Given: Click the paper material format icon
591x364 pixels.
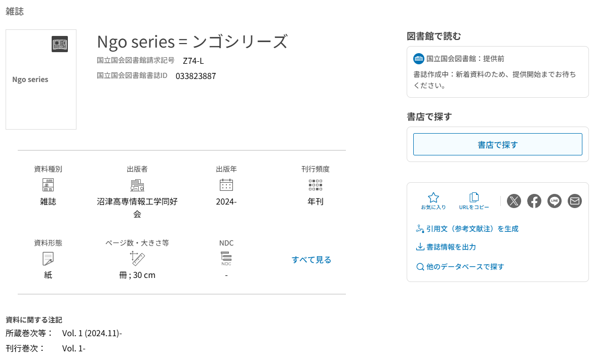Looking at the screenshot, I should point(48,259).
